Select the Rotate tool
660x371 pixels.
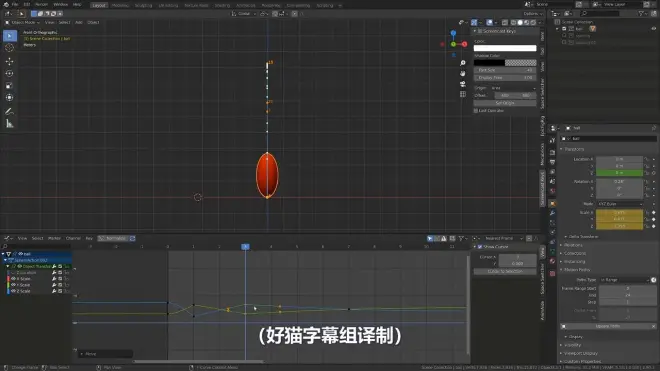click(x=9, y=74)
